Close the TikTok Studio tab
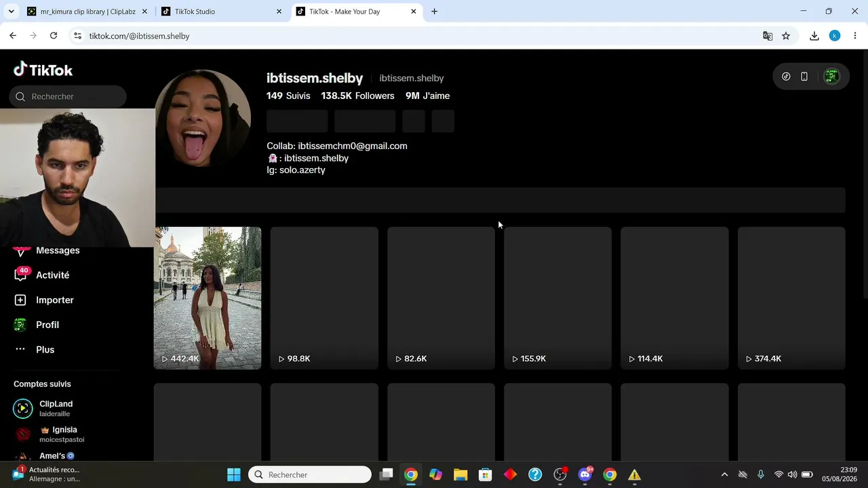868x488 pixels. [279, 12]
